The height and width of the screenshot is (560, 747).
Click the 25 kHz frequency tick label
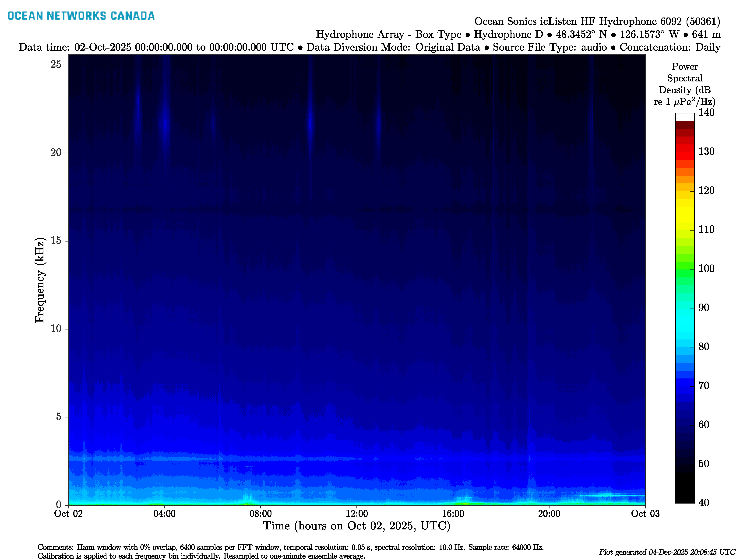click(56, 64)
